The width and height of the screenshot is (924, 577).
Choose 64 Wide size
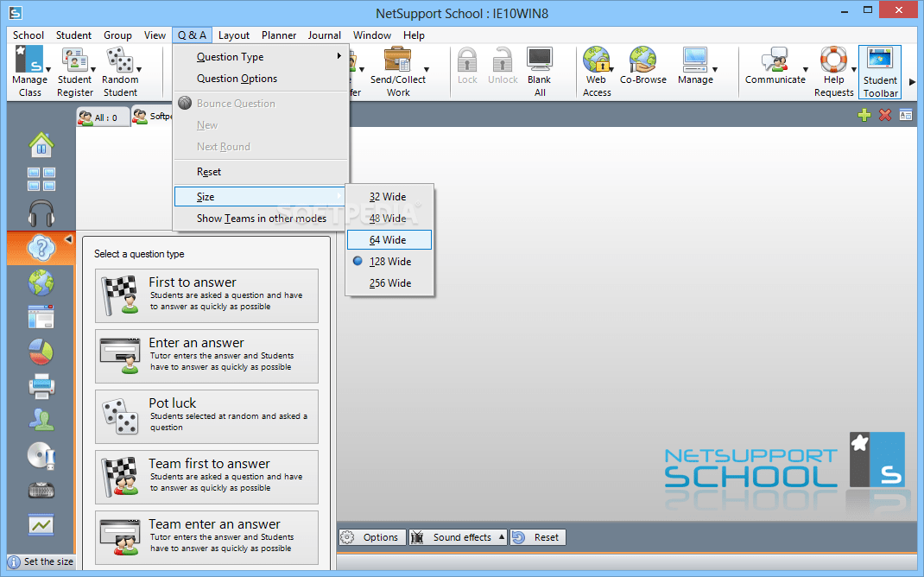coord(389,240)
